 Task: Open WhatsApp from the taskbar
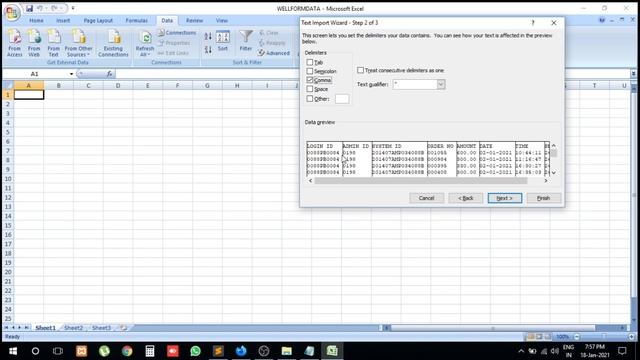(196, 351)
